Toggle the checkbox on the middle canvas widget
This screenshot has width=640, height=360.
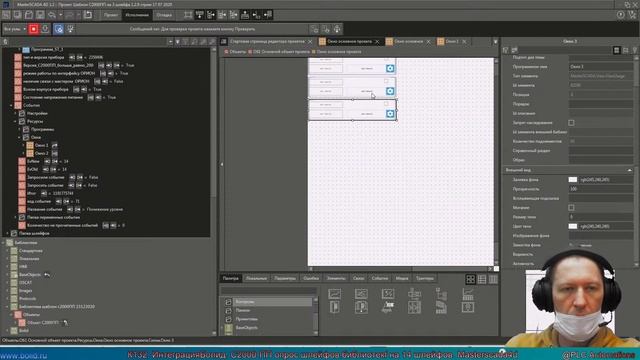coord(386,81)
